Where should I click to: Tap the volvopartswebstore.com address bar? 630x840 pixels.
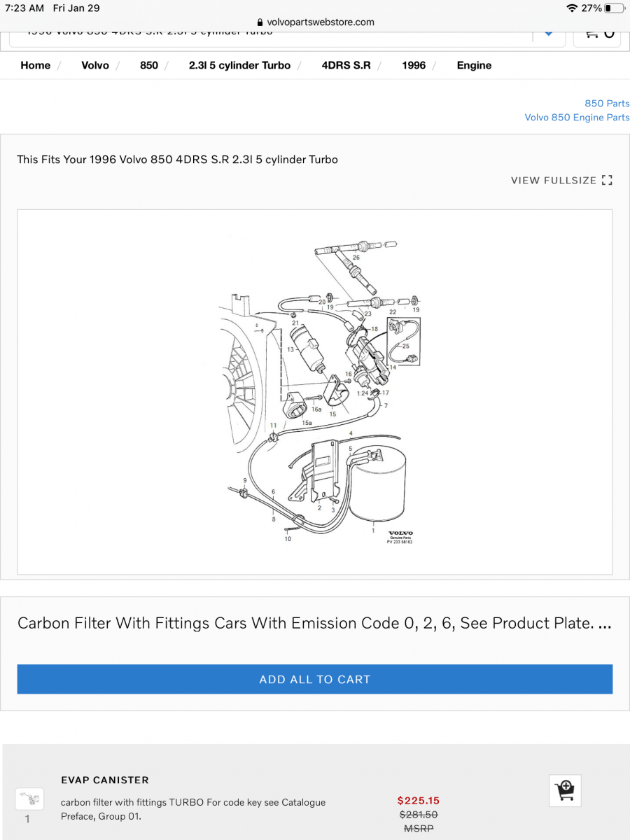pos(315,22)
